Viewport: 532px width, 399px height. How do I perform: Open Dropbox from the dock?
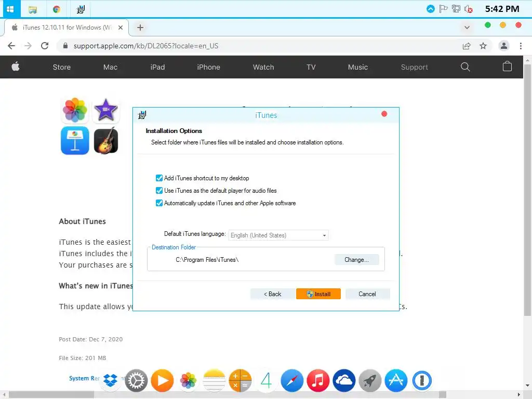[110, 380]
